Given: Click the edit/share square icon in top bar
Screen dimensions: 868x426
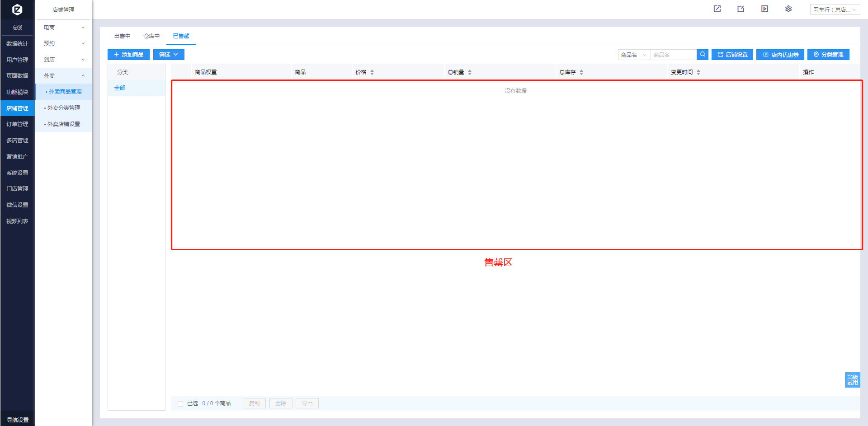Looking at the screenshot, I should [741, 9].
